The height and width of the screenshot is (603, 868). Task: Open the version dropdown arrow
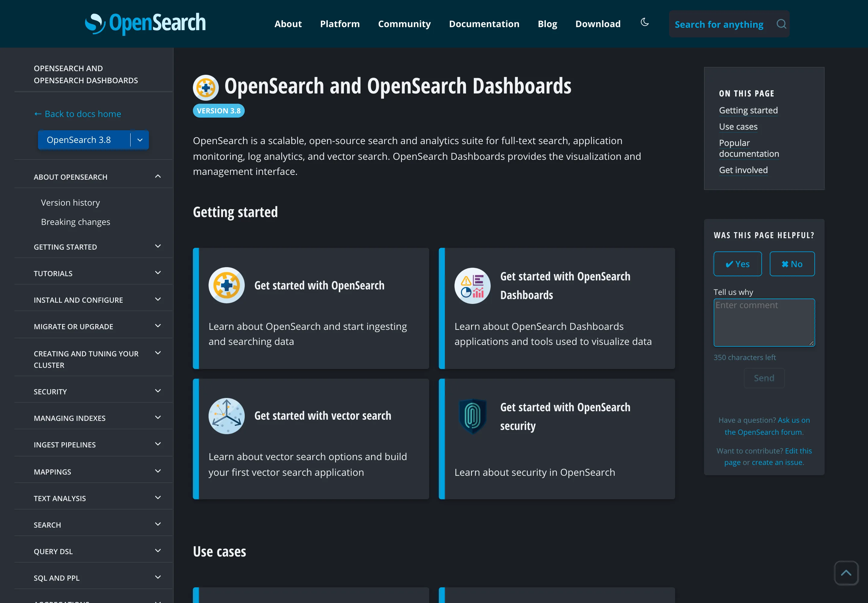[x=140, y=140]
